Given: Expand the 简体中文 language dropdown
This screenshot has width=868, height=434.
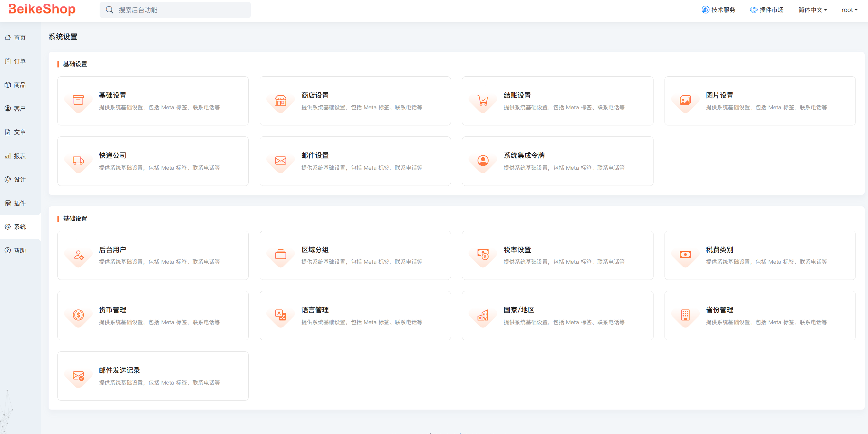Looking at the screenshot, I should pos(812,10).
